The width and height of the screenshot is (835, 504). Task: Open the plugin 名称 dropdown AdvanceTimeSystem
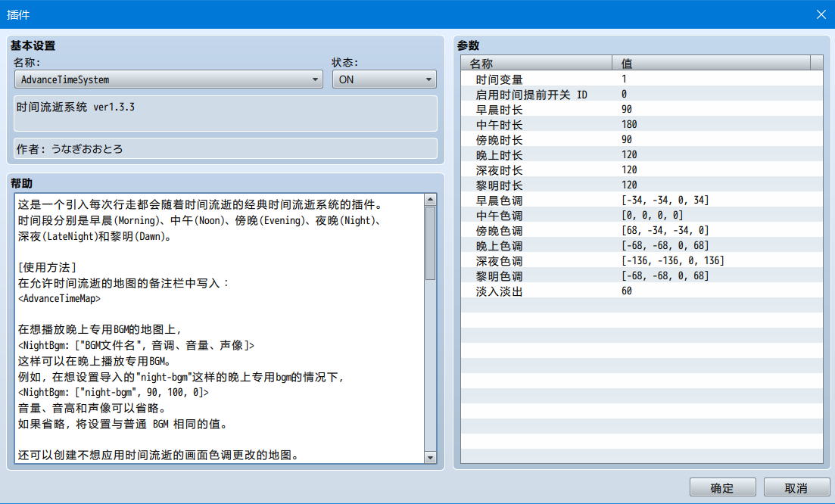(x=168, y=79)
